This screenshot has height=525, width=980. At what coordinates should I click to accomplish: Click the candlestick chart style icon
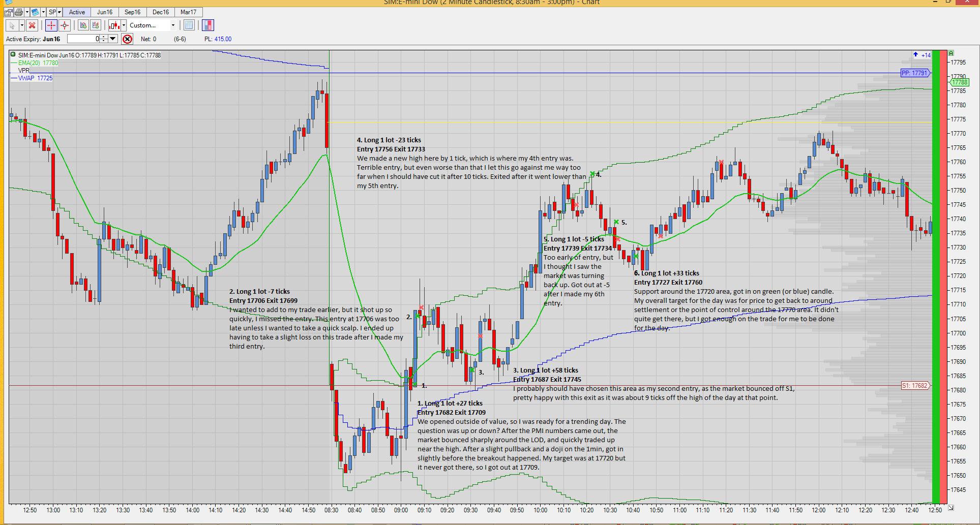tap(114, 25)
